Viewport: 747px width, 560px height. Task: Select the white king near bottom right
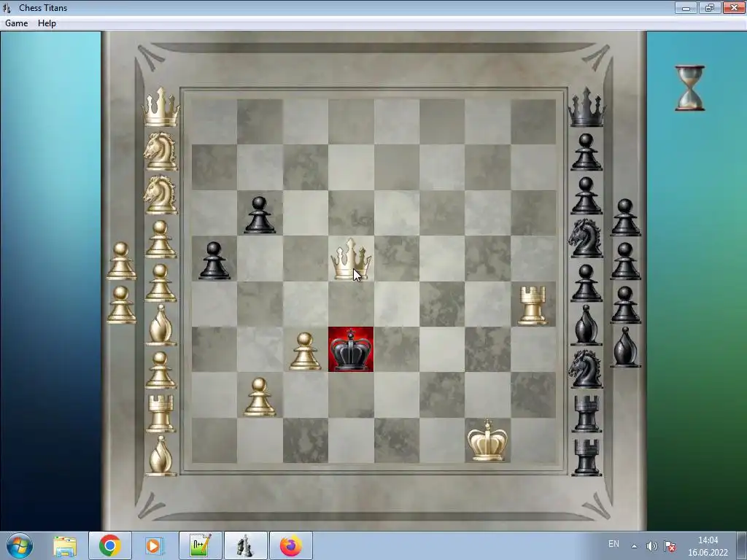coord(487,440)
